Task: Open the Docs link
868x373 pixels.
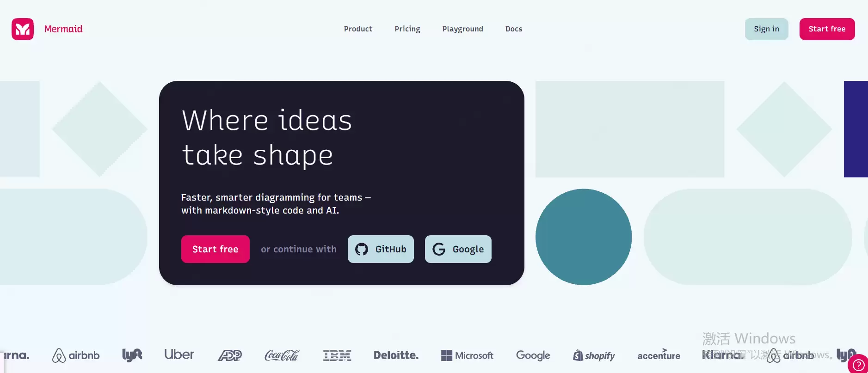Action: 514,29
